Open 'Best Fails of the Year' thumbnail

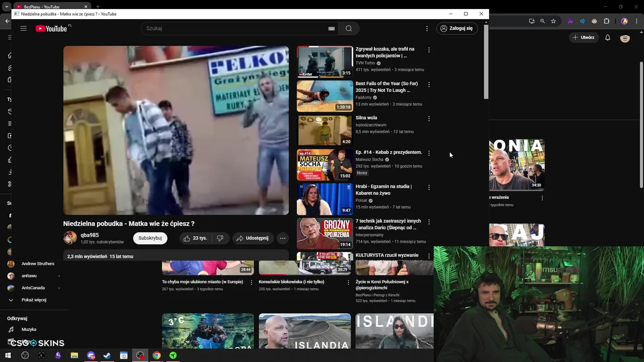pos(325,96)
